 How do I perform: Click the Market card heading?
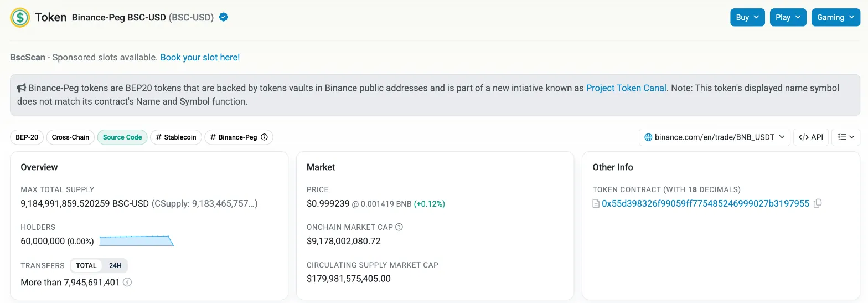pyautogui.click(x=321, y=167)
